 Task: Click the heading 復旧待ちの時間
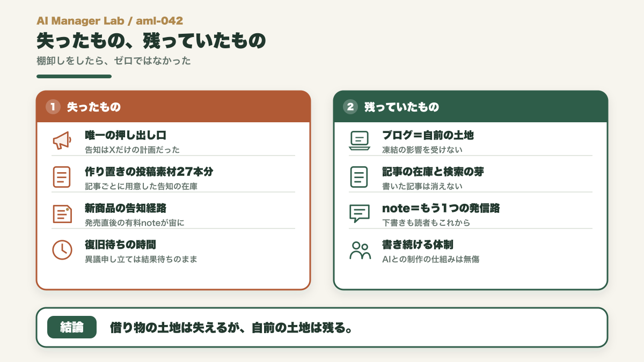[x=120, y=245]
